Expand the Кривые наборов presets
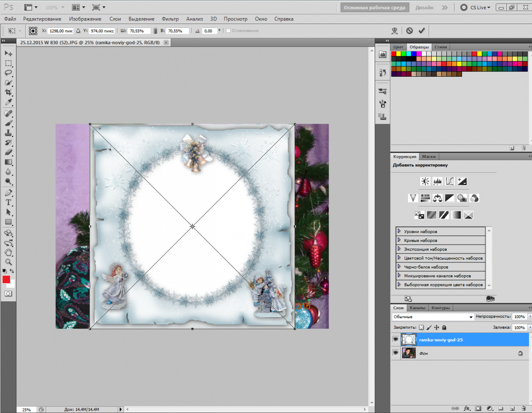The image size is (532, 413). tap(399, 240)
